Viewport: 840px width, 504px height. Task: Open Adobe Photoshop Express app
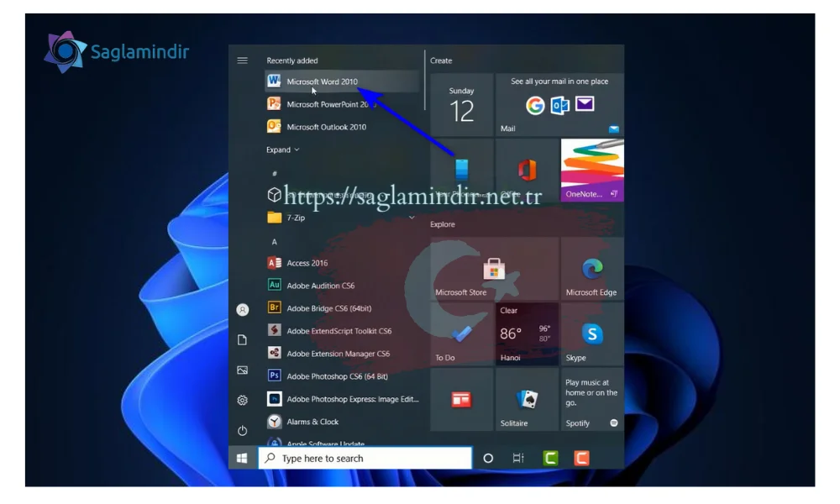pyautogui.click(x=342, y=398)
